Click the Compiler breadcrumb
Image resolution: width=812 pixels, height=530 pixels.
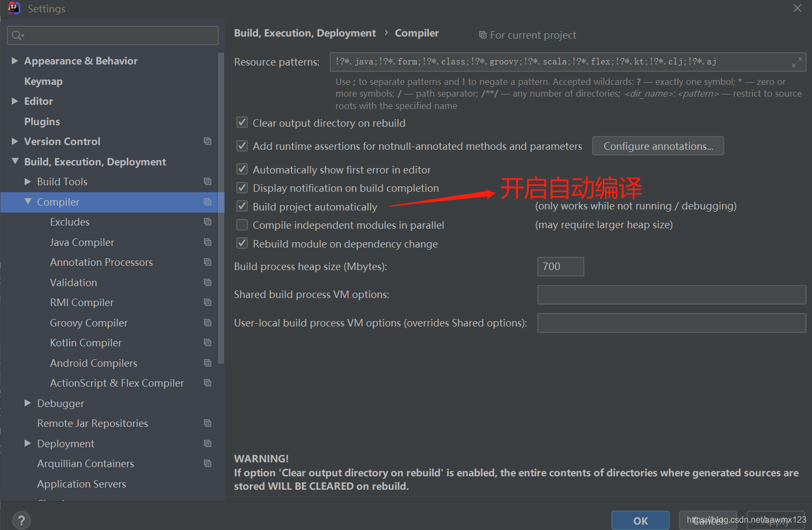pyautogui.click(x=417, y=33)
